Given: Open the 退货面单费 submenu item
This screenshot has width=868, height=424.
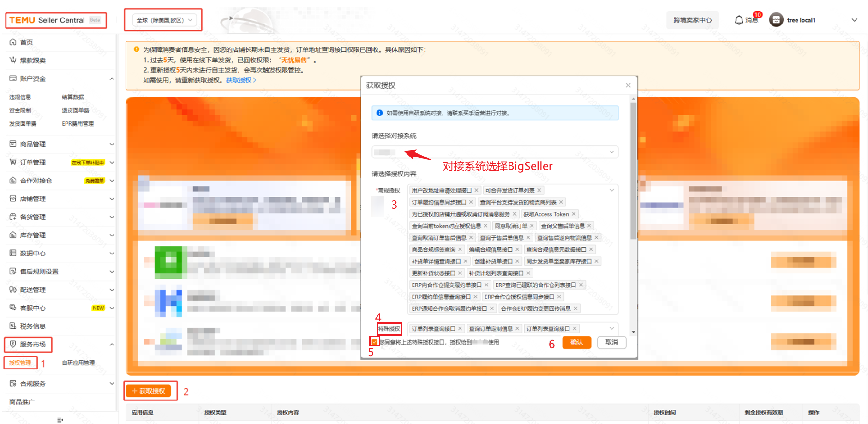Looking at the screenshot, I should point(76,110).
